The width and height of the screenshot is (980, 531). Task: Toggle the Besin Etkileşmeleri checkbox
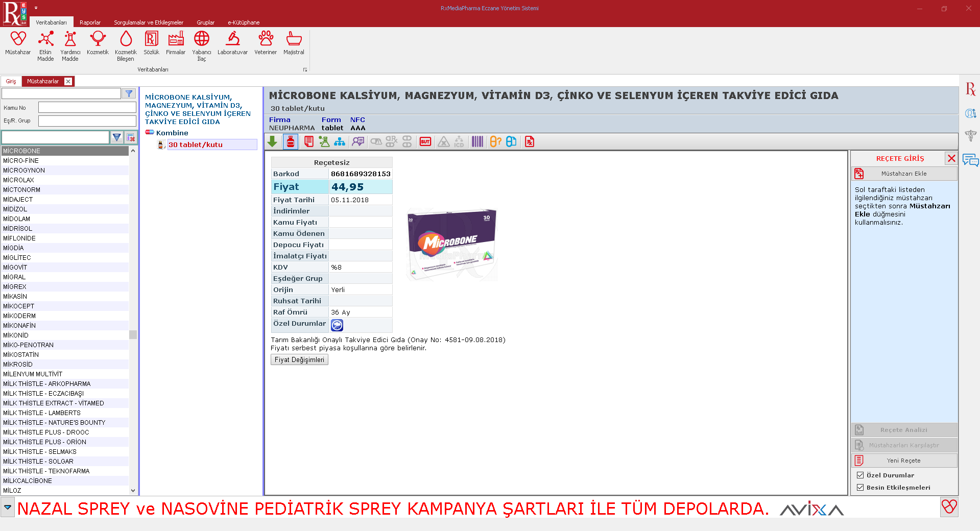861,488
